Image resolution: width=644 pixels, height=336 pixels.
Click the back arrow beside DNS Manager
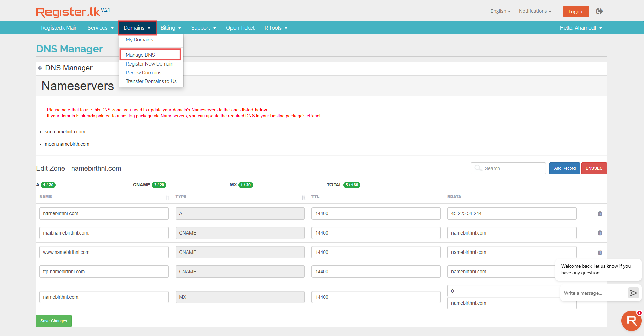[x=40, y=68]
